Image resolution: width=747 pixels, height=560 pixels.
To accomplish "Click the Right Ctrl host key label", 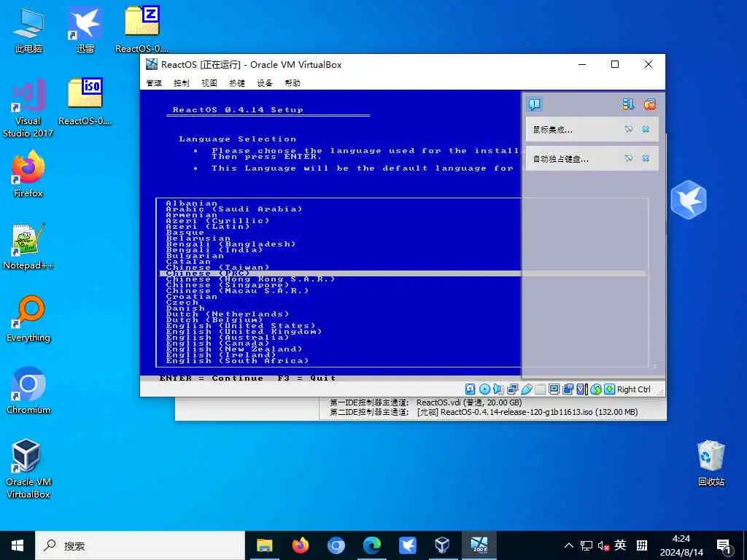I will click(x=634, y=389).
